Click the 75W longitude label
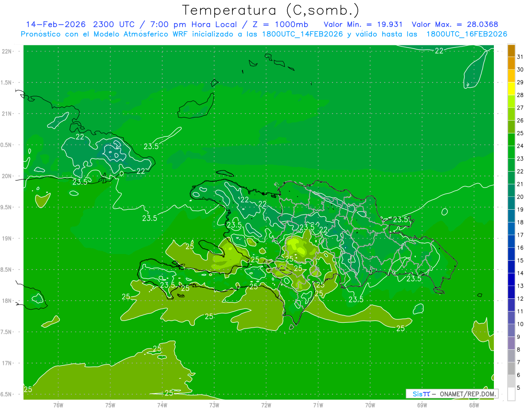 [110, 405]
